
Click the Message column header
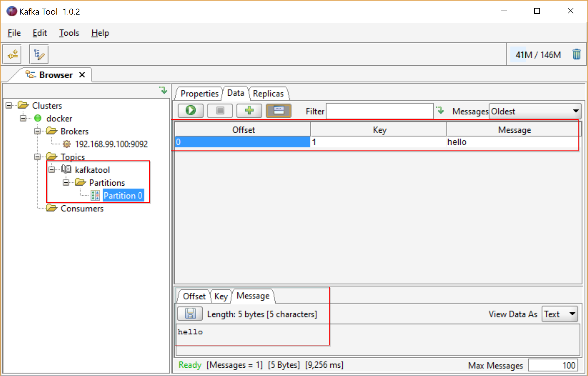pyautogui.click(x=514, y=130)
